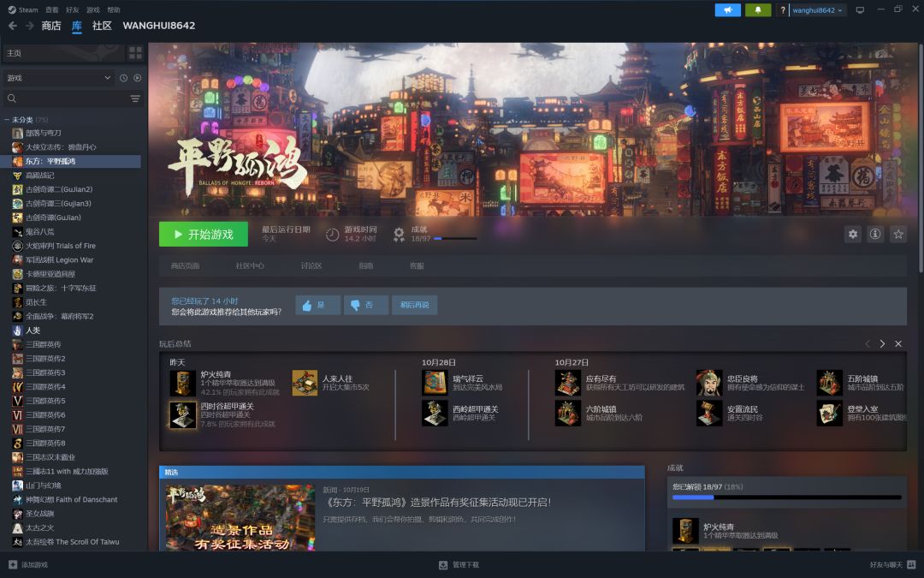Image resolution: width=924 pixels, height=578 pixels.
Task: Click the achievements progress bar 18/97
Action: [455, 239]
